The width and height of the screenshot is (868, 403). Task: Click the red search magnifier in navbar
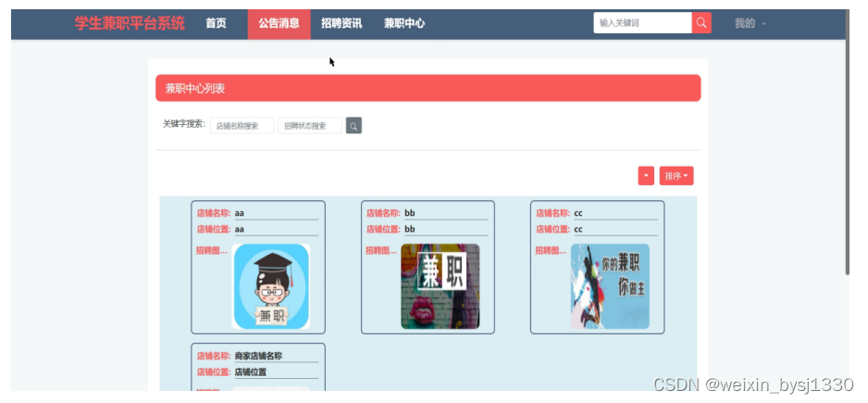point(701,23)
